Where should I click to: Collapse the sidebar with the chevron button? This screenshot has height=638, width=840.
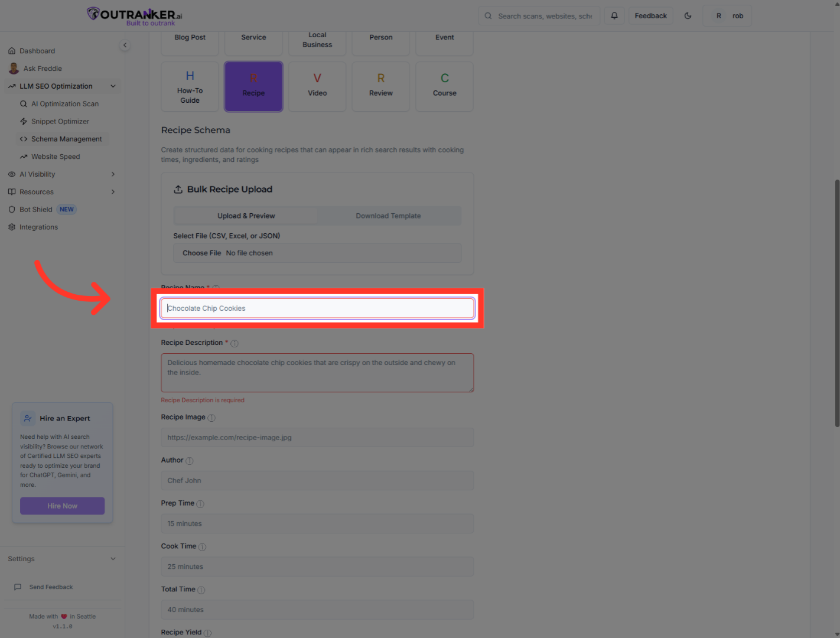(125, 45)
